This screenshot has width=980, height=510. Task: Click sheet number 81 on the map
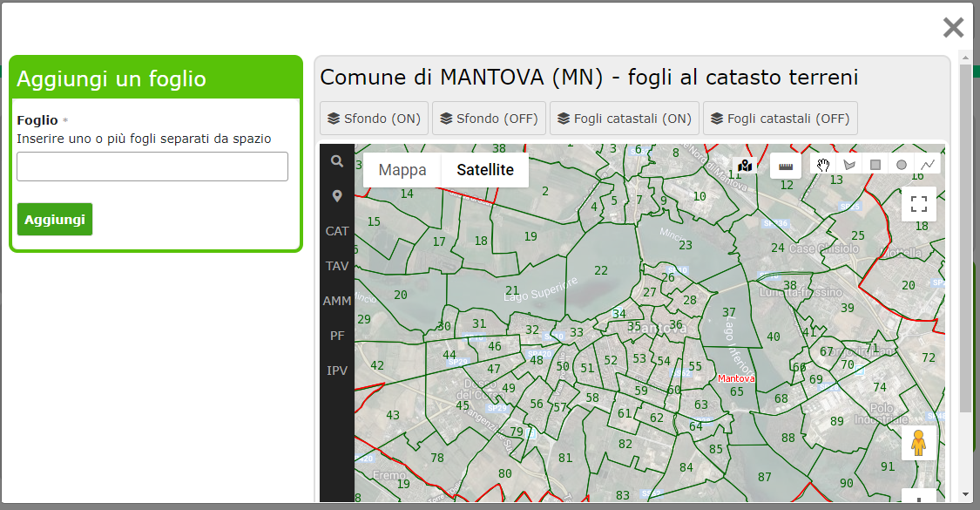click(565, 458)
